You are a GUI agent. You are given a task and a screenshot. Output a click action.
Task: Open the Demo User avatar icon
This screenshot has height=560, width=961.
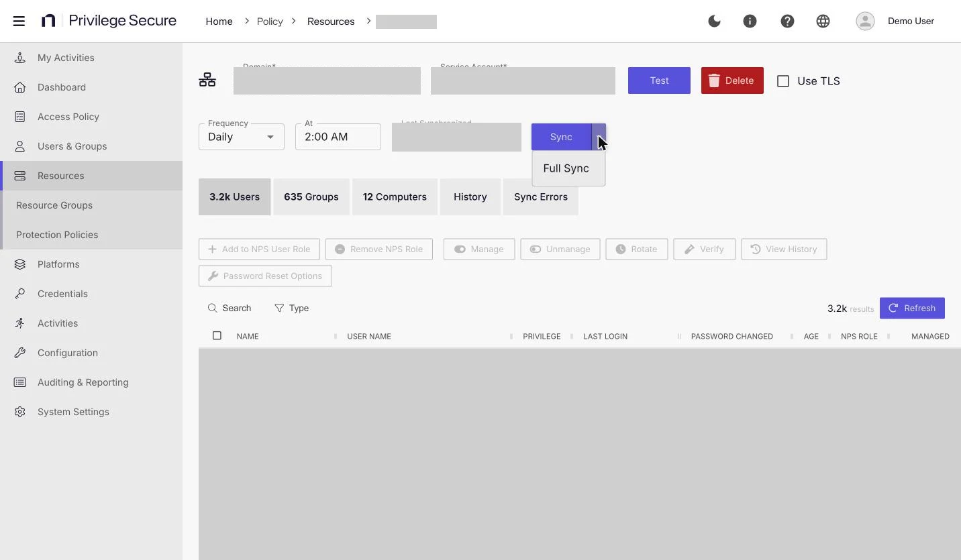pos(865,21)
